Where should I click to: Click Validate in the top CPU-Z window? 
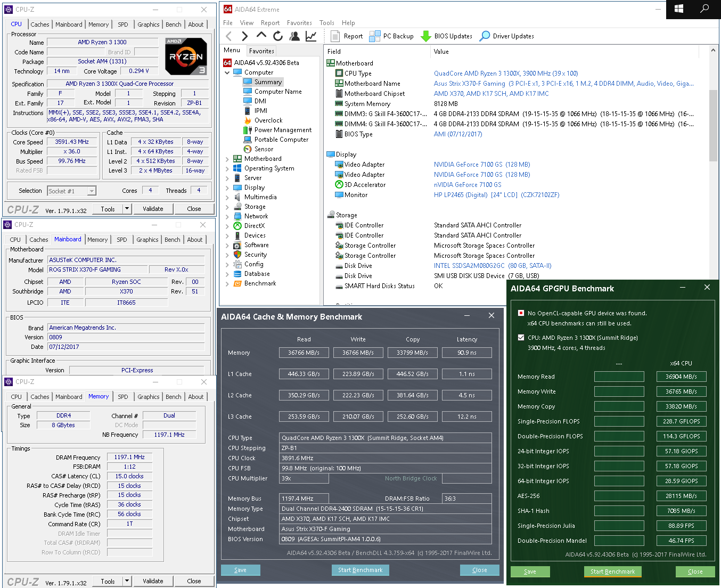point(153,209)
